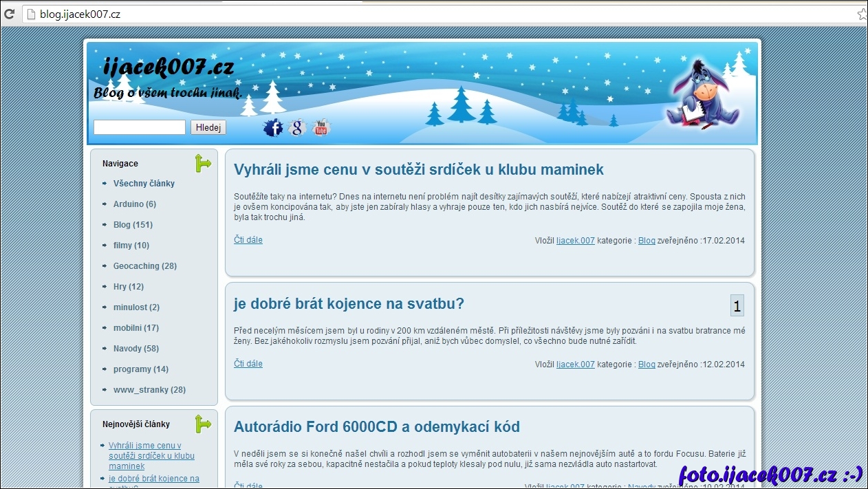Image resolution: width=868 pixels, height=489 pixels.
Task: Open the YouTube icon link
Action: tap(321, 128)
